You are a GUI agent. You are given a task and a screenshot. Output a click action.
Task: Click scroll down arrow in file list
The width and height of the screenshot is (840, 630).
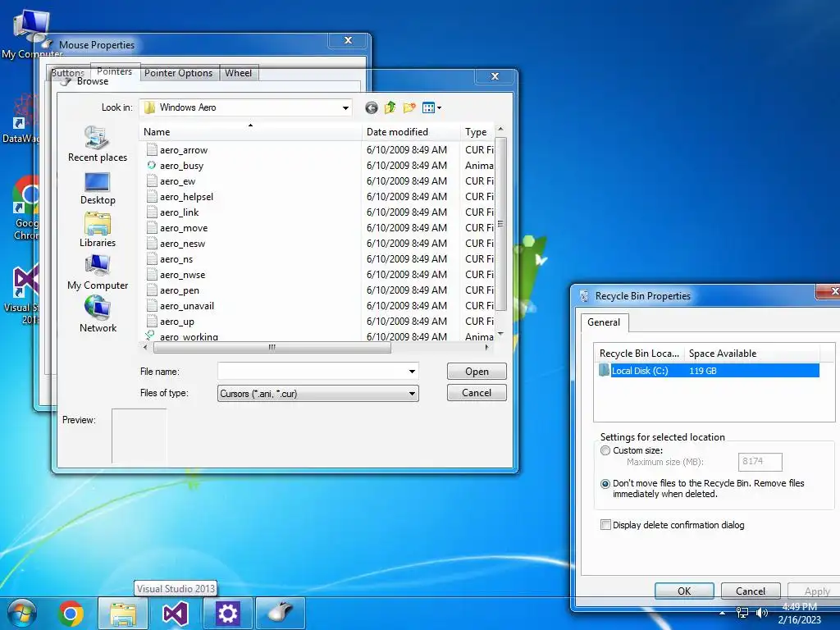[500, 334]
